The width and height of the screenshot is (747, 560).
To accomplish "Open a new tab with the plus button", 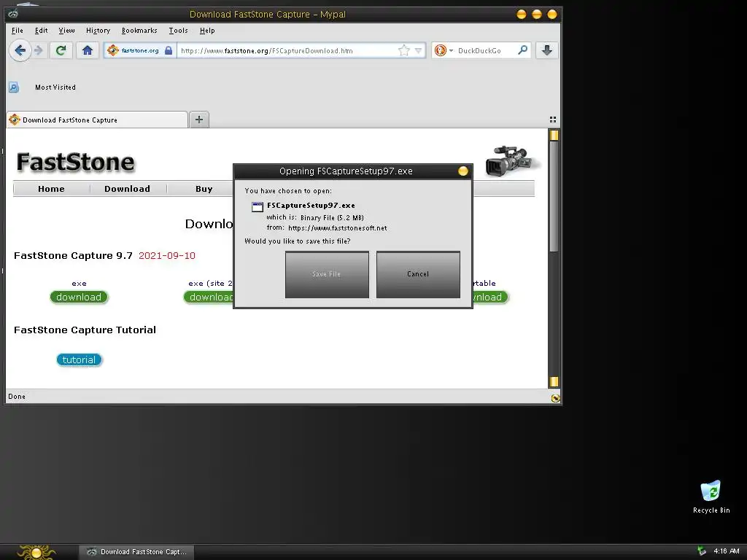I will click(199, 120).
